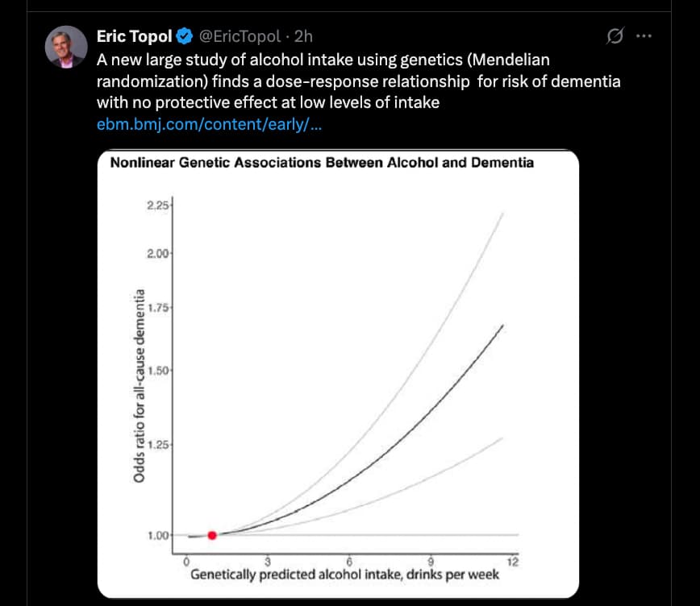Click the 2h post timestamp
700x606 pixels.
[x=304, y=36]
